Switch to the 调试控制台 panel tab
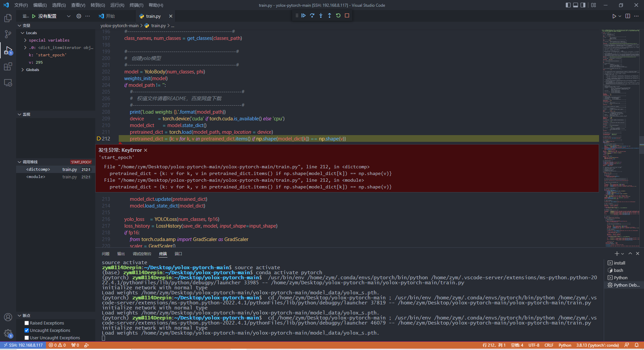Screen dimensions: 644x350 point(142,254)
